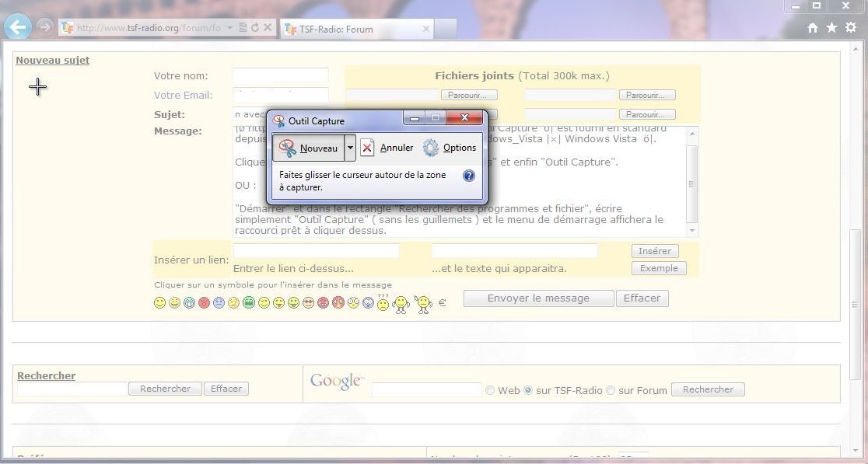Screen dimensions: 868x464
Task: Insert the standing smiley with hands on hips
Action: coord(401,304)
